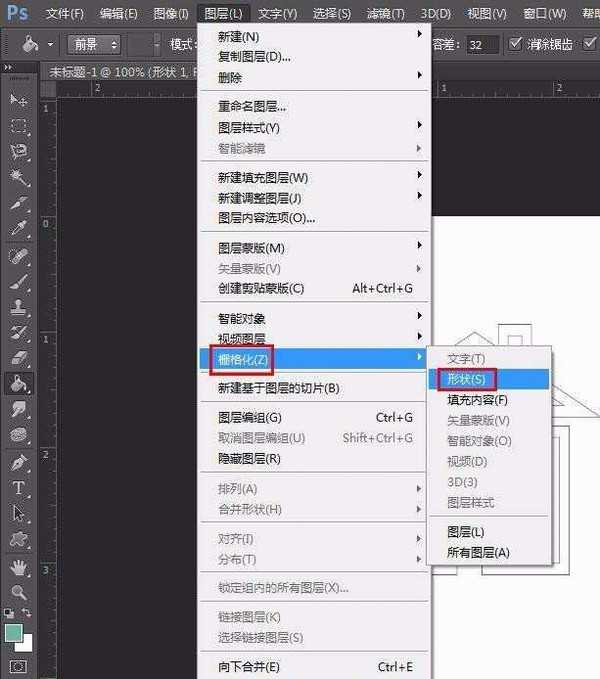
Task: Click the 容差 tolerance input field
Action: coord(482,45)
